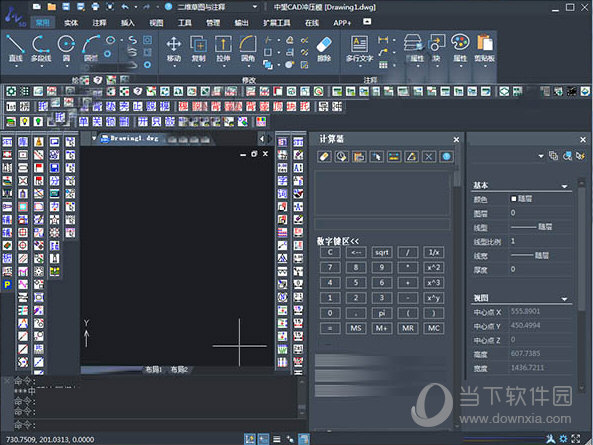Select the 圆 (Circle) tool

click(66, 48)
